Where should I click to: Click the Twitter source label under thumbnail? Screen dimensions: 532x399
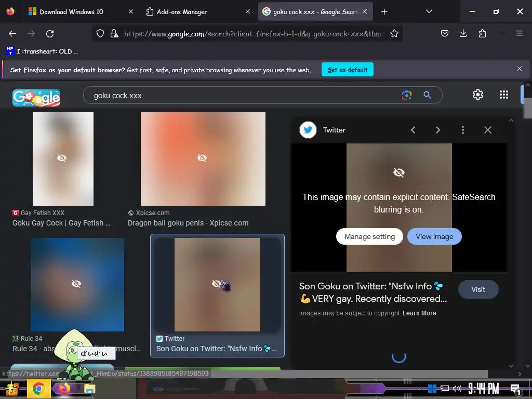tap(175, 339)
